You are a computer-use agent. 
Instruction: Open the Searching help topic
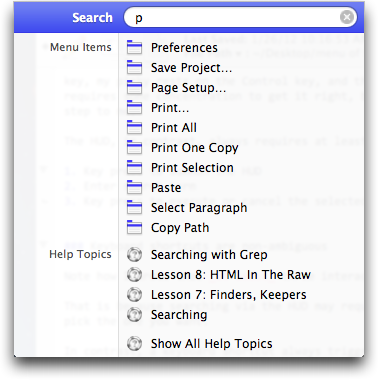tap(179, 315)
